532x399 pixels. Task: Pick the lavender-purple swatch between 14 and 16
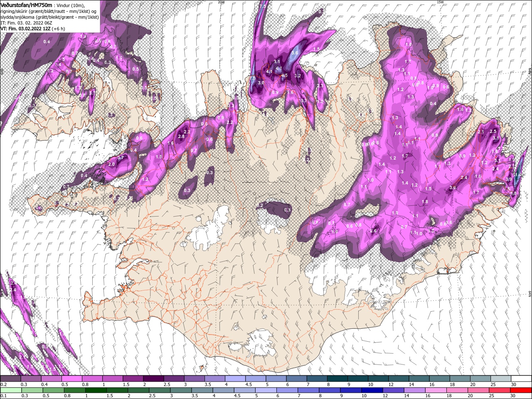click(414, 390)
